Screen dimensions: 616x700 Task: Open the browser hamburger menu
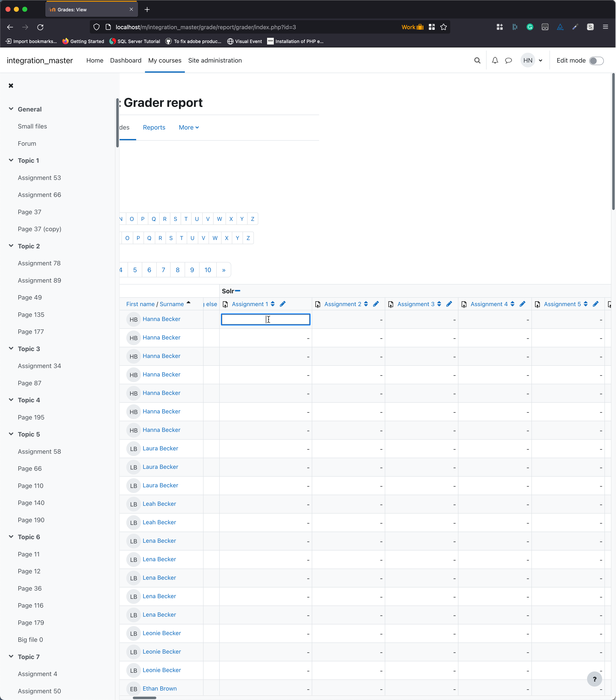click(x=605, y=27)
